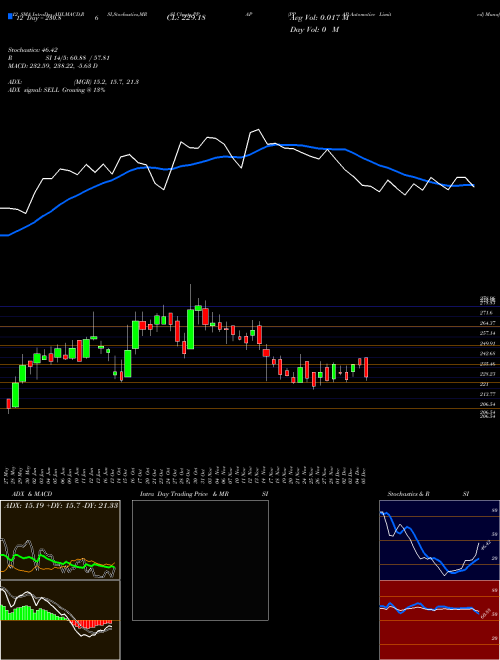500x660 pixels.
Task: Click the 'Stochastics & R' panel heading
Action: pyautogui.click(x=408, y=494)
